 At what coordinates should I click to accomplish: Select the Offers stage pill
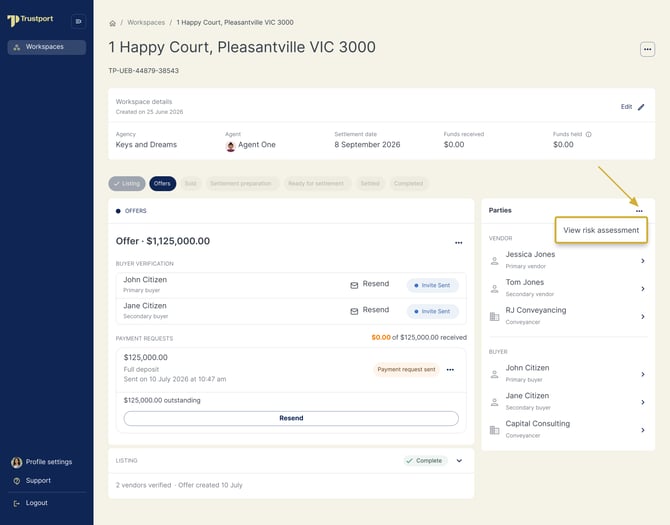pos(162,184)
